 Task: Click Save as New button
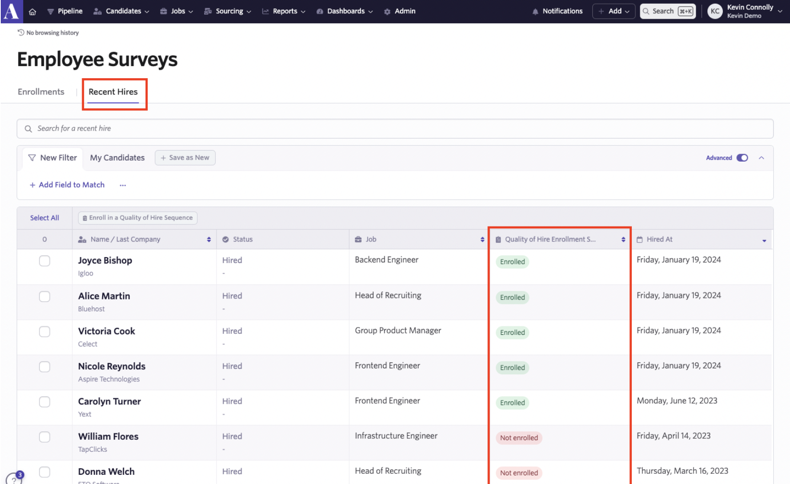point(185,158)
